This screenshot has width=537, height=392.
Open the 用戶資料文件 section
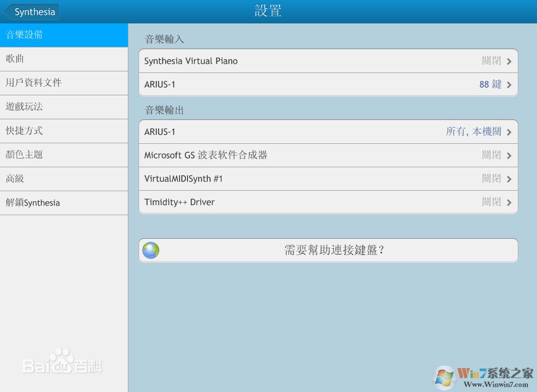pyautogui.click(x=64, y=83)
